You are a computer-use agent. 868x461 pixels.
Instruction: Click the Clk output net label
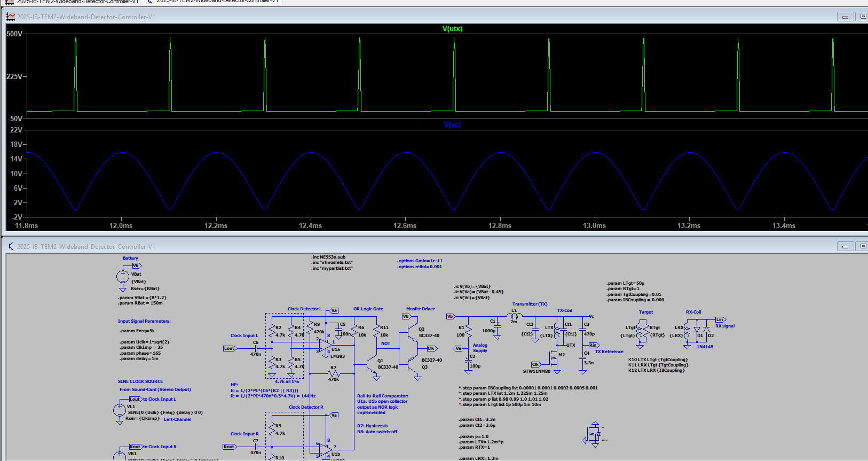coord(431,348)
